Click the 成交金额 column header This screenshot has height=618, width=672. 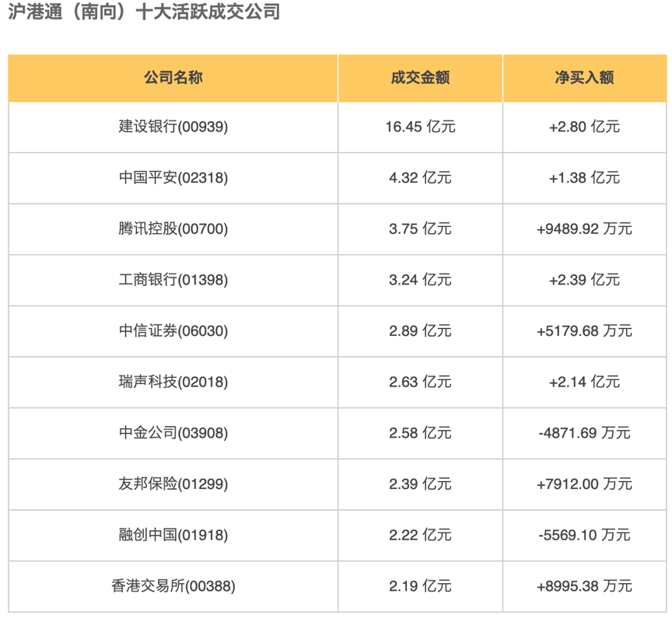[420, 78]
